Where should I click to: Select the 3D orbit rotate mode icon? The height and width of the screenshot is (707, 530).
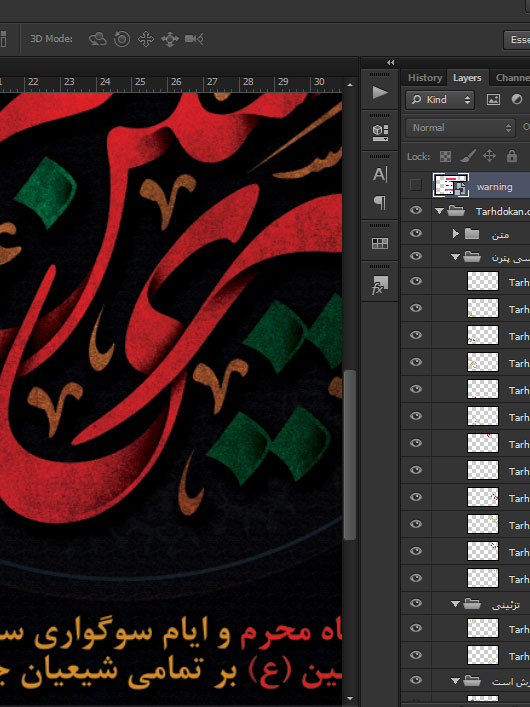click(97, 39)
